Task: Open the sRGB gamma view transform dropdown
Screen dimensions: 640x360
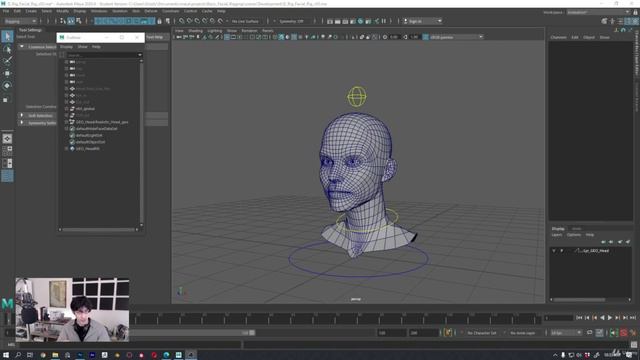Action: click(x=456, y=37)
